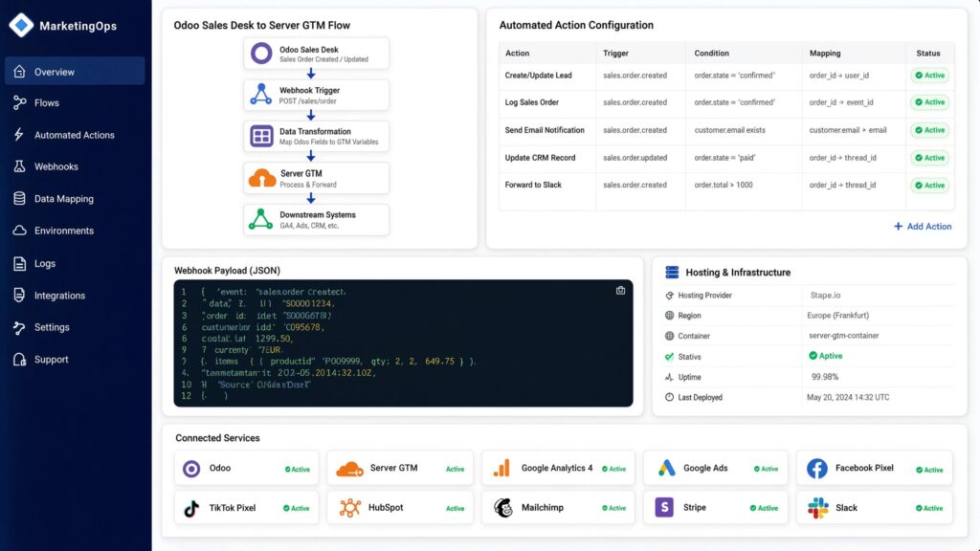Click the Send Email Notification action name
This screenshot has width=980, height=551.
tap(545, 130)
